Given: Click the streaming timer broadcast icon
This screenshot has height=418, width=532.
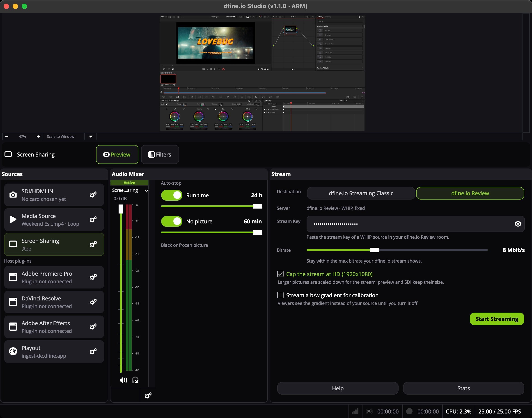Looking at the screenshot, I should coord(369,411).
